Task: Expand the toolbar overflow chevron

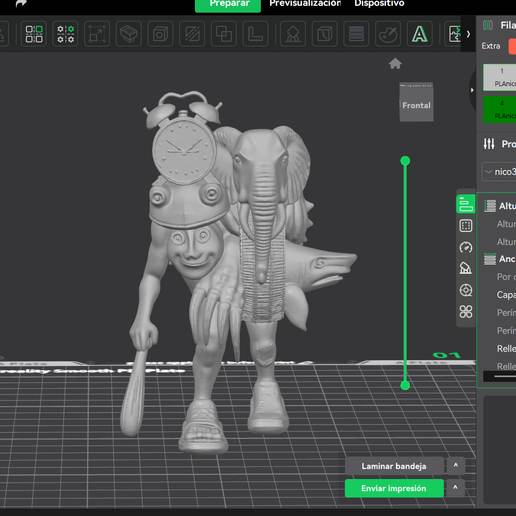Action: pyautogui.click(x=468, y=34)
